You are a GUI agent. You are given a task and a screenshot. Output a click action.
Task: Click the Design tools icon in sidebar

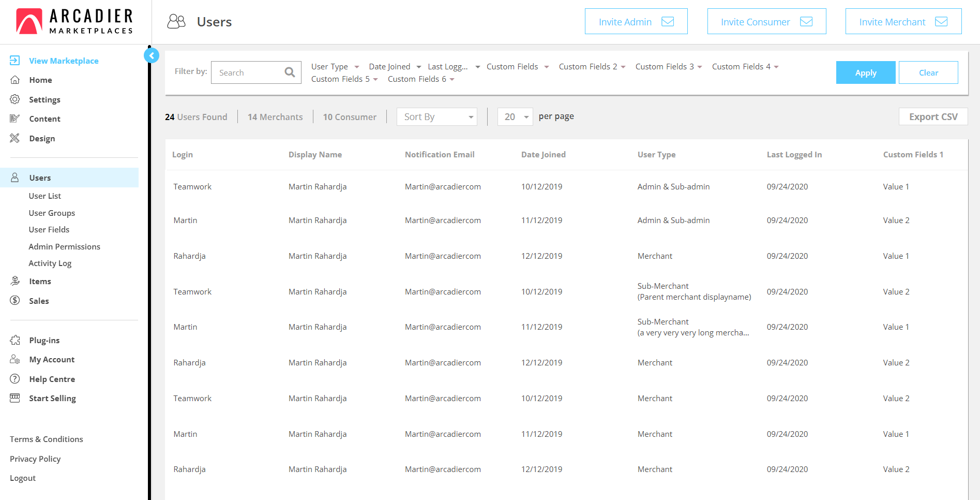click(15, 138)
